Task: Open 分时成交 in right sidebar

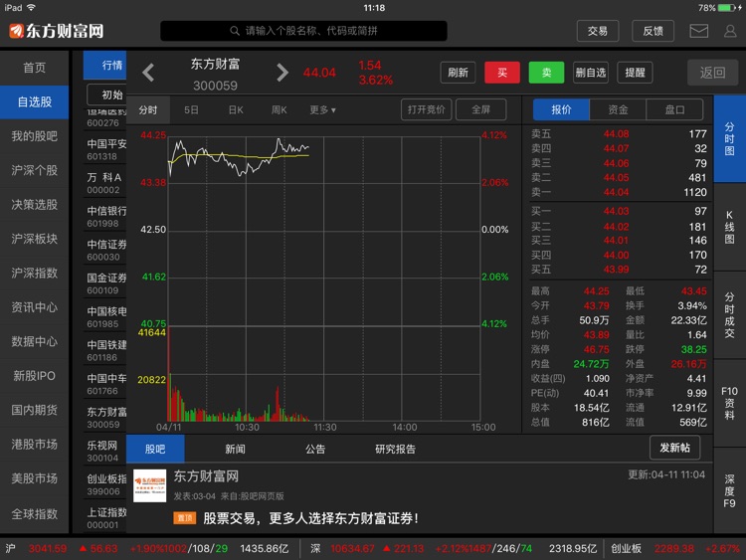Action: tap(729, 315)
